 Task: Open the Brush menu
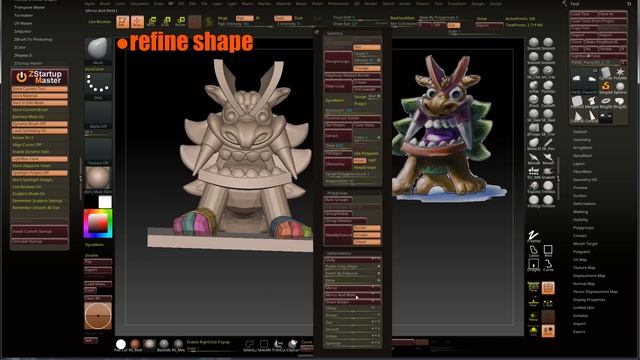click(x=105, y=4)
